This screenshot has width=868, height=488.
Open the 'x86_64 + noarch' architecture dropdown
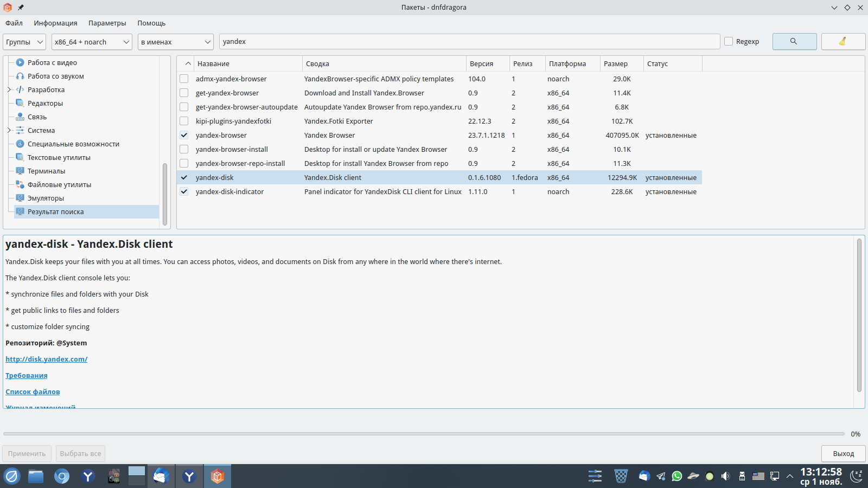92,42
